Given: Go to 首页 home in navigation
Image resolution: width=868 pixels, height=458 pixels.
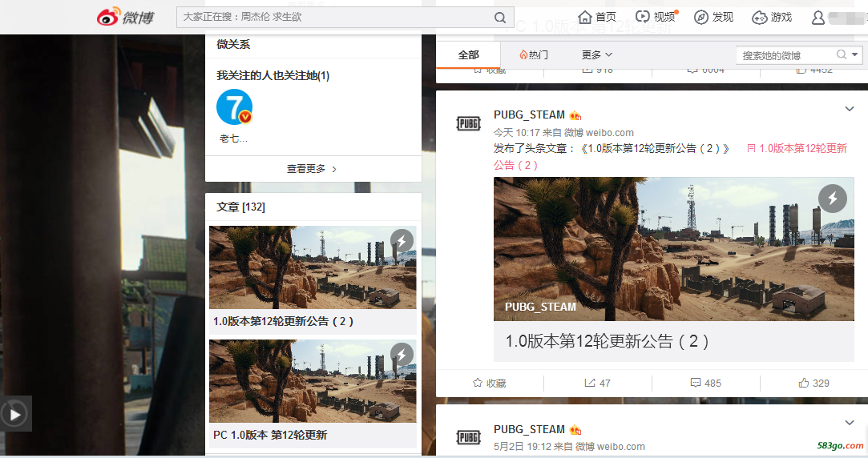Looking at the screenshot, I should click(597, 17).
